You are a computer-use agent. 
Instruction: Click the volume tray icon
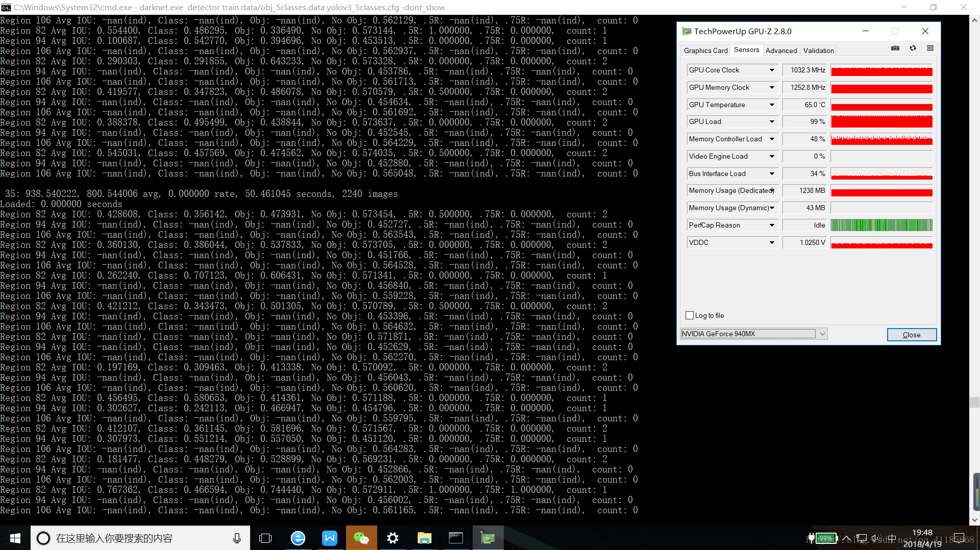tap(876, 538)
